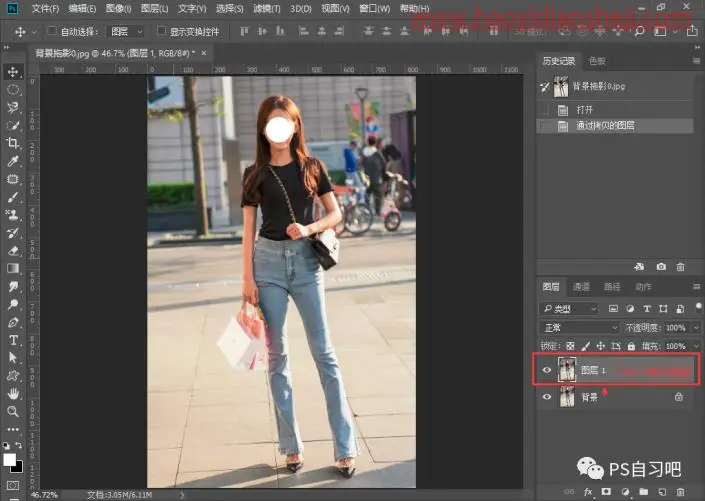
Task: Switch to the 色板 tab
Action: pyautogui.click(x=597, y=61)
